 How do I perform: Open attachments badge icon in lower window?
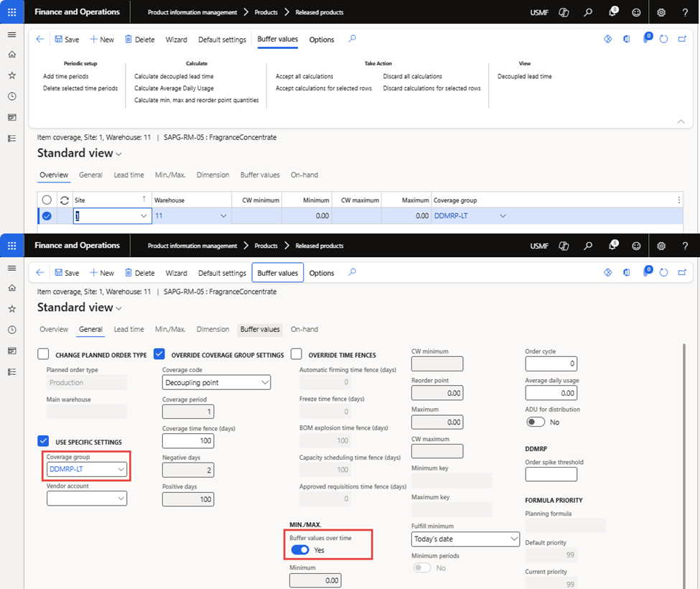click(x=646, y=272)
